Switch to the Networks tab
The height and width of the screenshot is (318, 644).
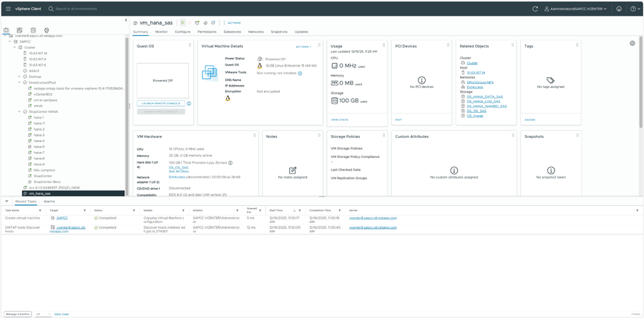coord(256,31)
